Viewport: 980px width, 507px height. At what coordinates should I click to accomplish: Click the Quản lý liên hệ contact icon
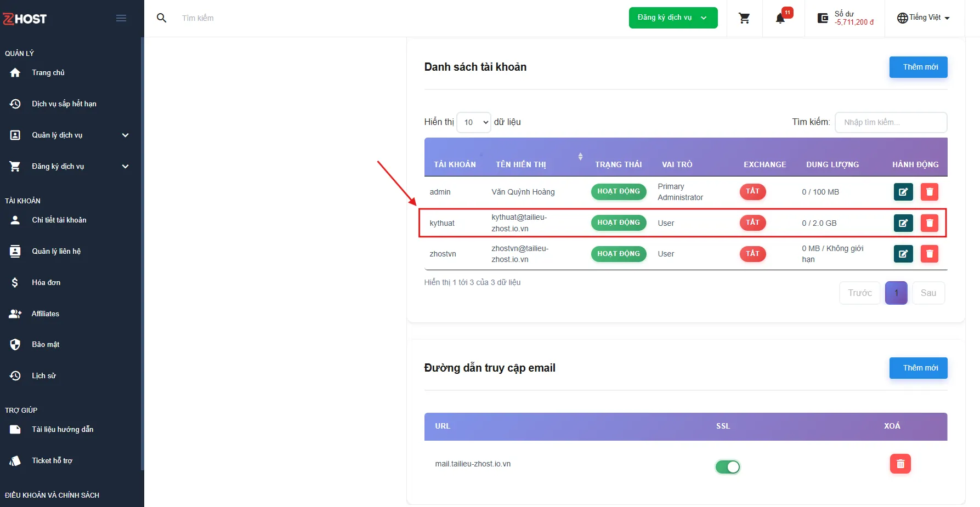(15, 251)
